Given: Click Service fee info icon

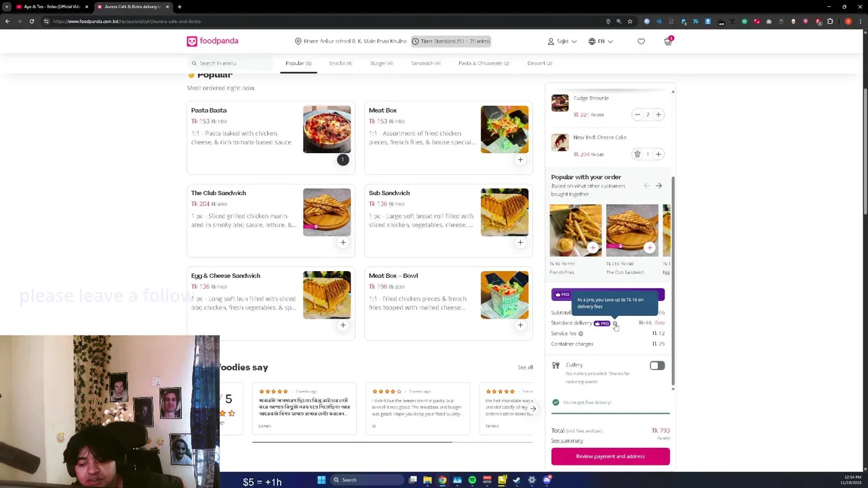Looking at the screenshot, I should point(580,333).
